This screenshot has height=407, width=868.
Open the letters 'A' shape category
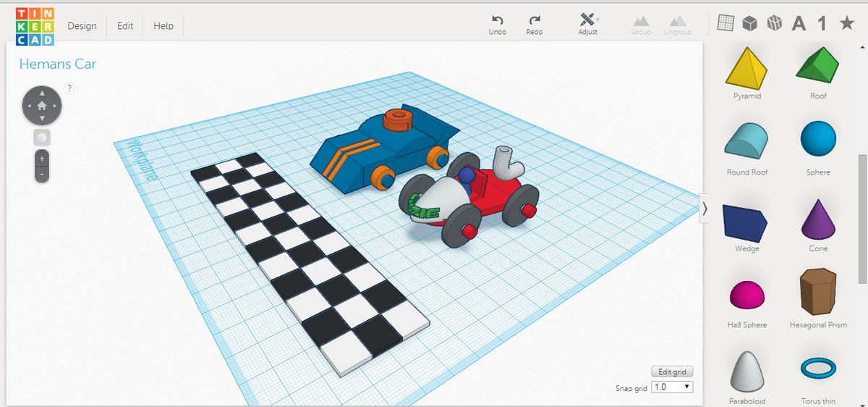pos(799,24)
